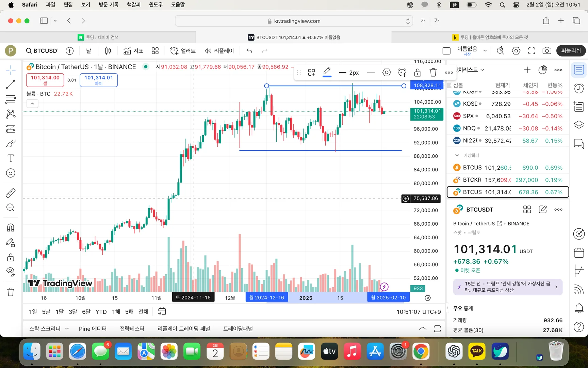588x368 pixels.
Task: Activate the zoom in tool
Action: point(11,208)
